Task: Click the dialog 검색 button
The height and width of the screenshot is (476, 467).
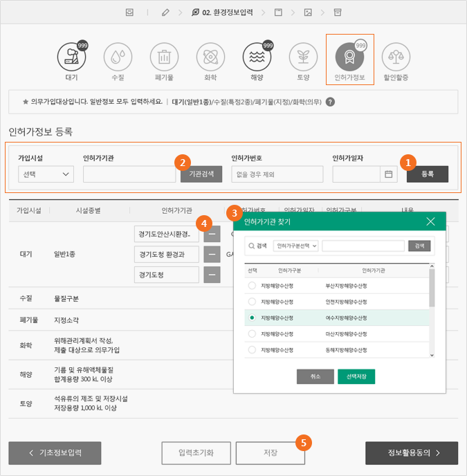Action: click(419, 246)
